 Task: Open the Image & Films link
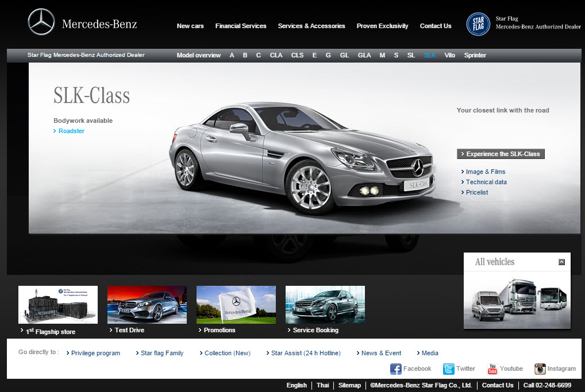coord(486,172)
